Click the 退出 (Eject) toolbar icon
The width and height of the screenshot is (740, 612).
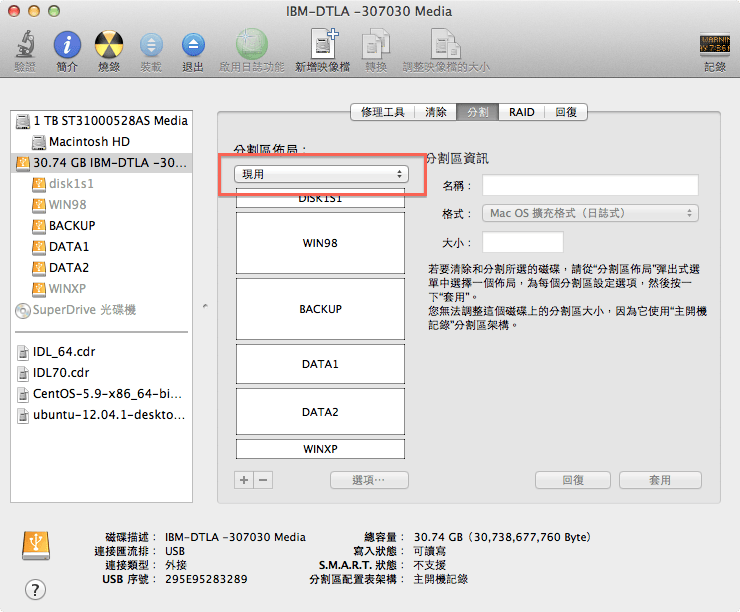pyautogui.click(x=193, y=45)
